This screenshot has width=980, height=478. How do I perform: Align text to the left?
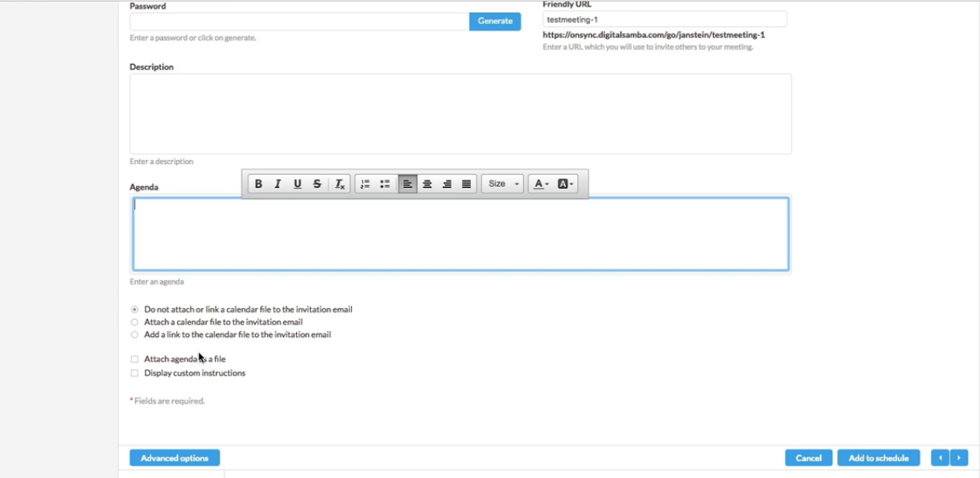point(408,184)
